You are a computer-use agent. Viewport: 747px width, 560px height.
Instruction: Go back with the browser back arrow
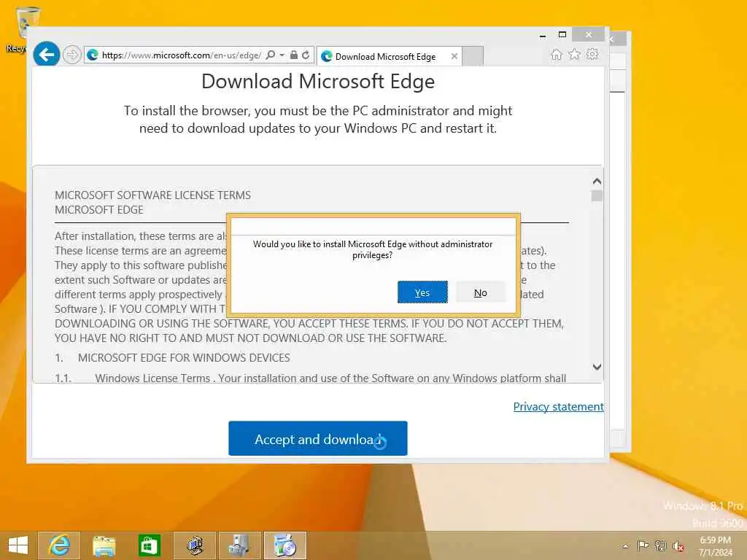click(47, 55)
